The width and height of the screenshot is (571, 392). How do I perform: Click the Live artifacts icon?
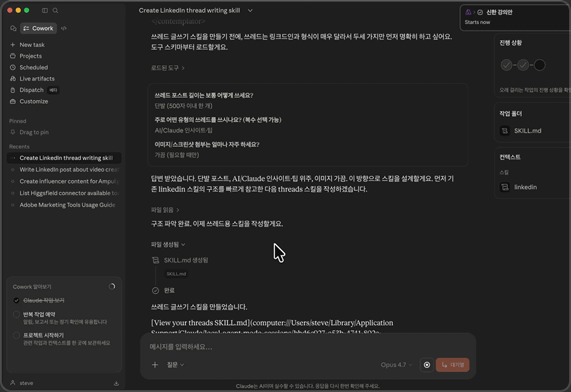[13, 78]
